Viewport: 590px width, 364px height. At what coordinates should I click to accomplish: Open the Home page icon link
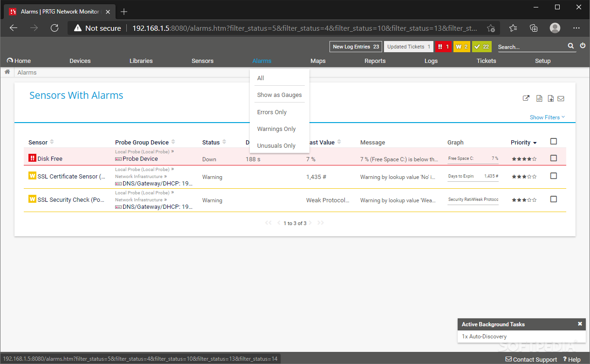click(x=19, y=61)
